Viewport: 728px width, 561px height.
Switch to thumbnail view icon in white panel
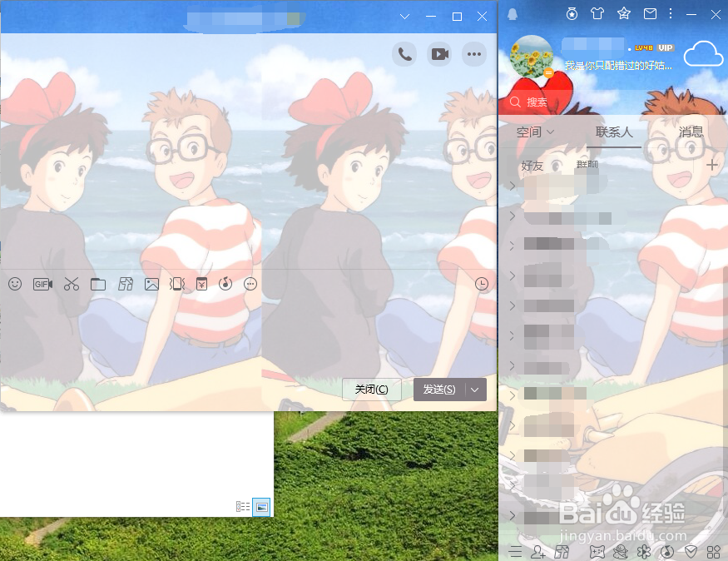261,507
